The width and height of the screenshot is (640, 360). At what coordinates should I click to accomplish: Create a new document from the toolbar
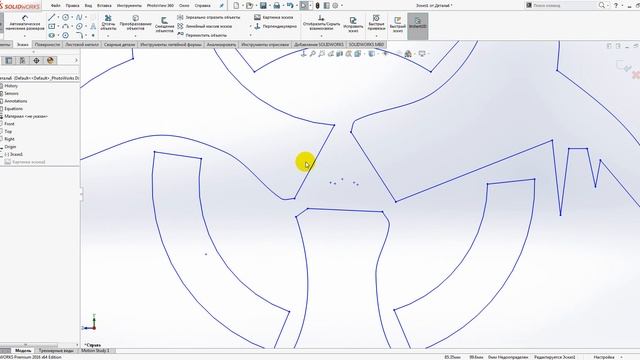click(236, 6)
